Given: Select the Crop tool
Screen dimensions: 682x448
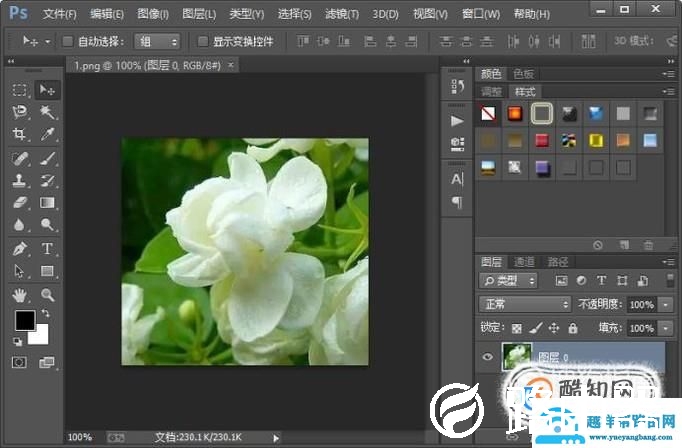Looking at the screenshot, I should 20,134.
